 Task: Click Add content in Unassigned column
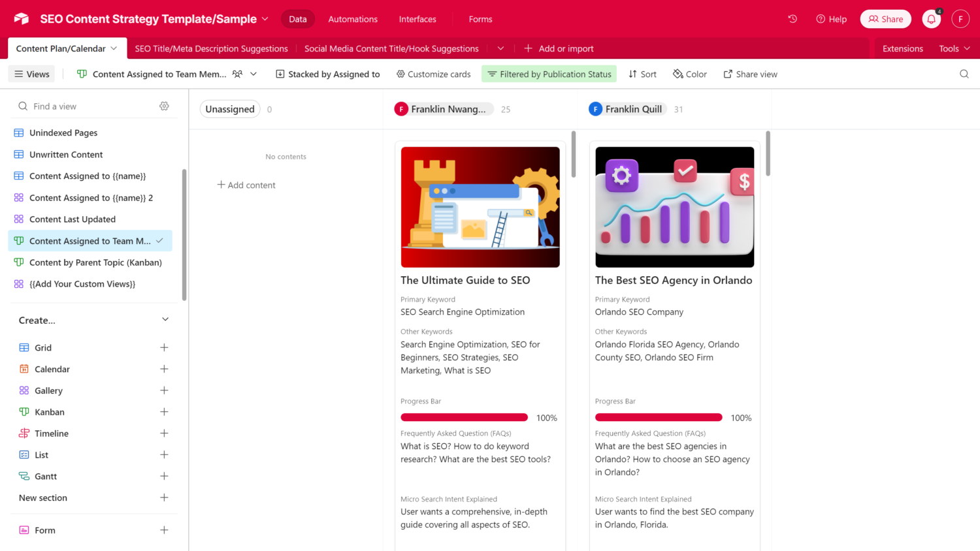tap(246, 185)
